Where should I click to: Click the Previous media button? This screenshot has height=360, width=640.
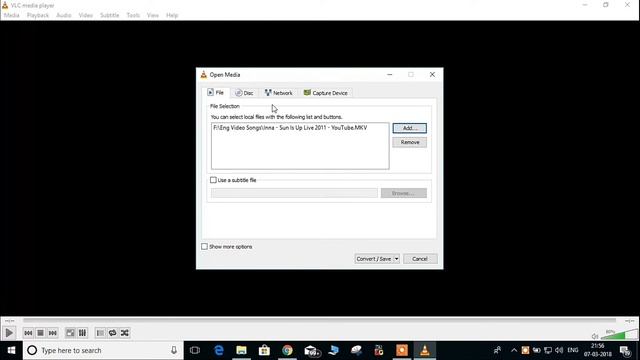(28, 333)
